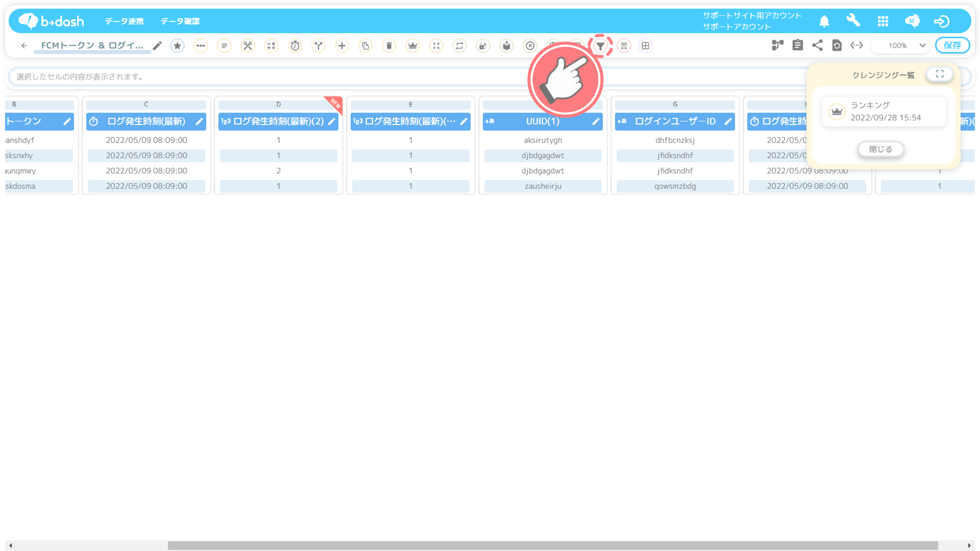Click the ログインユーザーID column header
This screenshot has width=980, height=551.
coord(675,121)
